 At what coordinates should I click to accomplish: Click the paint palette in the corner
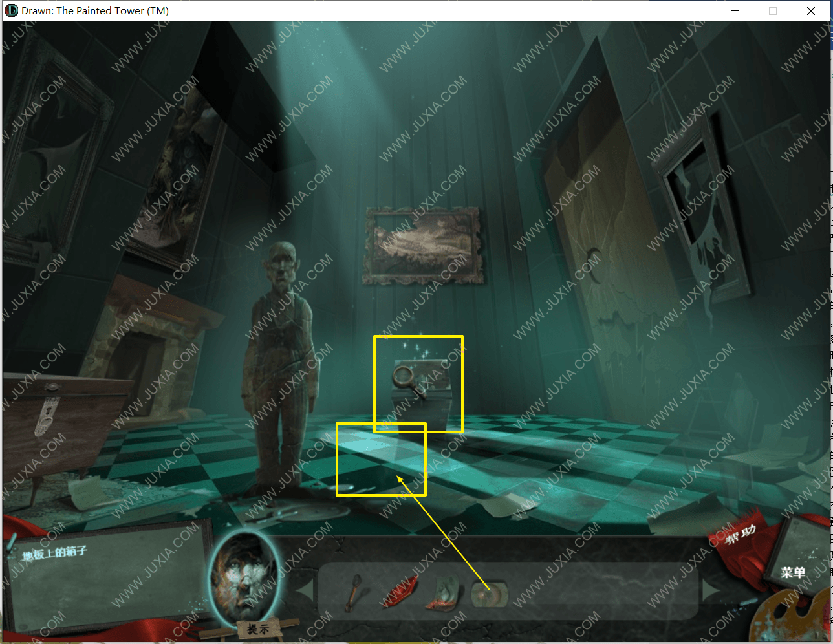pos(790,616)
